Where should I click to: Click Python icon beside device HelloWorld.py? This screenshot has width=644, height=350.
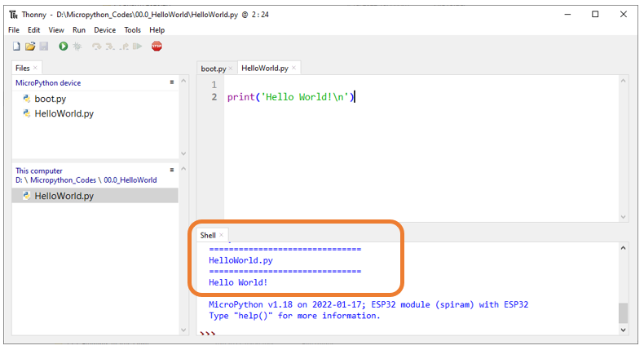tap(27, 113)
